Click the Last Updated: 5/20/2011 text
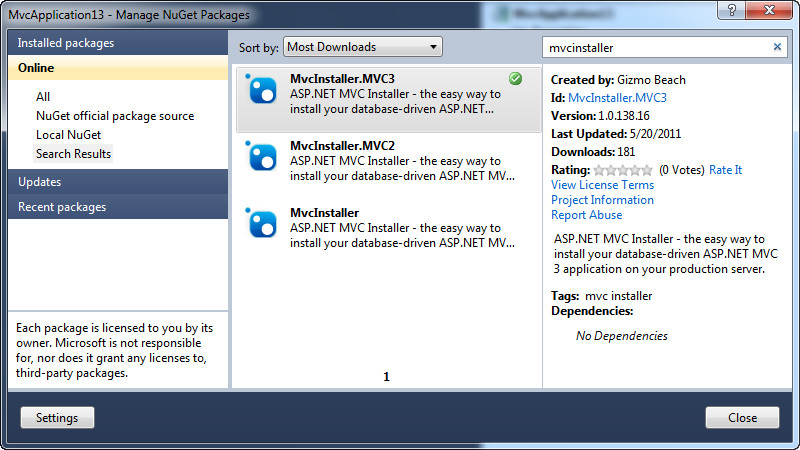The image size is (800, 450). click(x=616, y=134)
